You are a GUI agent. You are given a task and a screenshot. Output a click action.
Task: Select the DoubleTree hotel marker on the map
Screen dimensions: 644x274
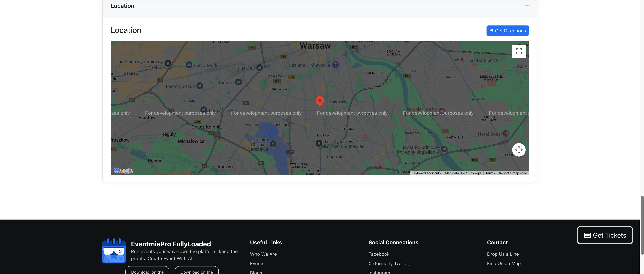pyautogui.click(x=442, y=111)
